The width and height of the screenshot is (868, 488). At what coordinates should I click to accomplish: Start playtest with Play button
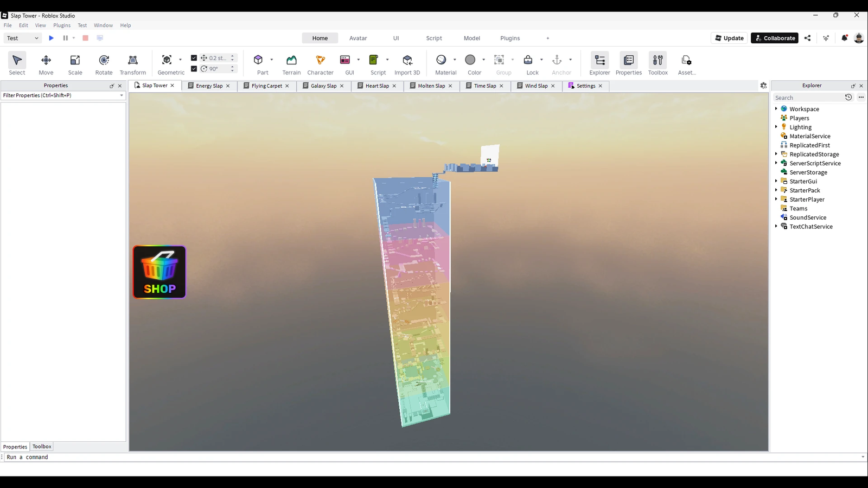[52, 38]
